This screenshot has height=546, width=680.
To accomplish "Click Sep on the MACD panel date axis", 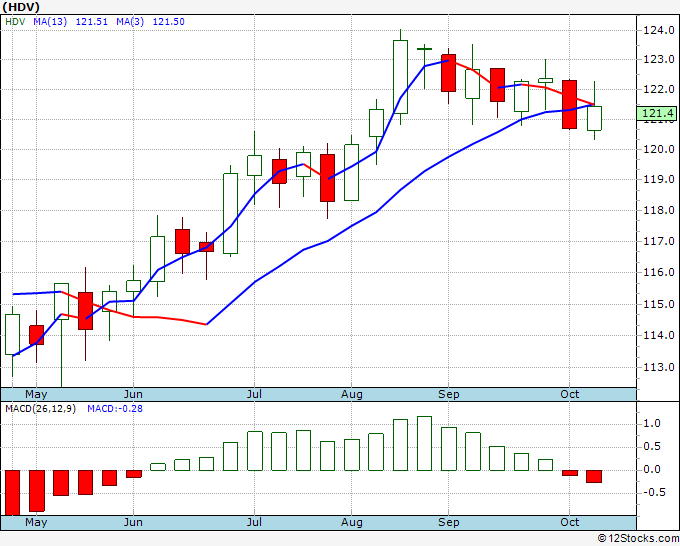I will click(448, 522).
